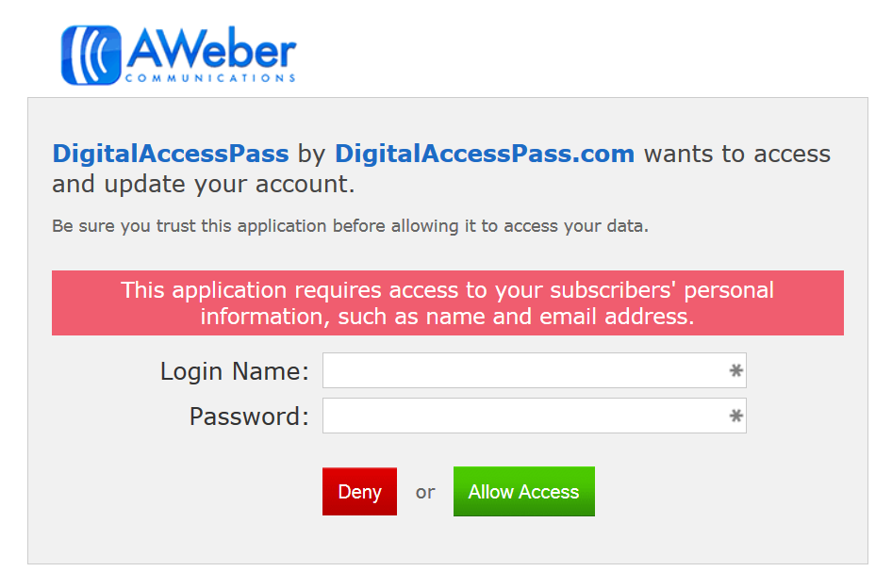The height and width of the screenshot is (588, 892).
Task: Focus the Login Name text field
Action: pos(524,371)
